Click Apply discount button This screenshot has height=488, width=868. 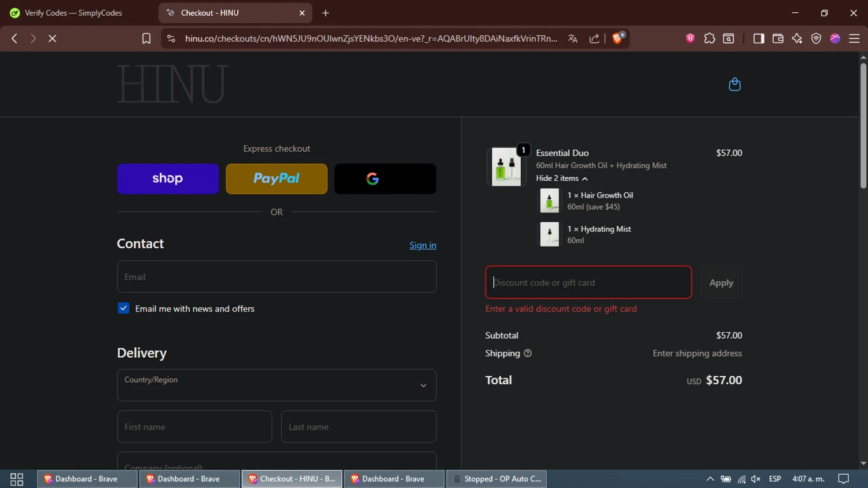pyautogui.click(x=721, y=282)
